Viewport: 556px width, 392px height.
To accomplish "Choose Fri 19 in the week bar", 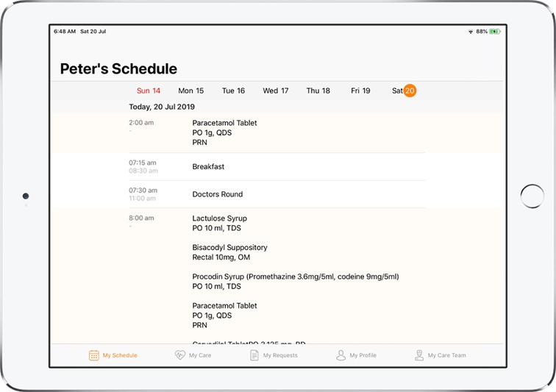I will (360, 90).
